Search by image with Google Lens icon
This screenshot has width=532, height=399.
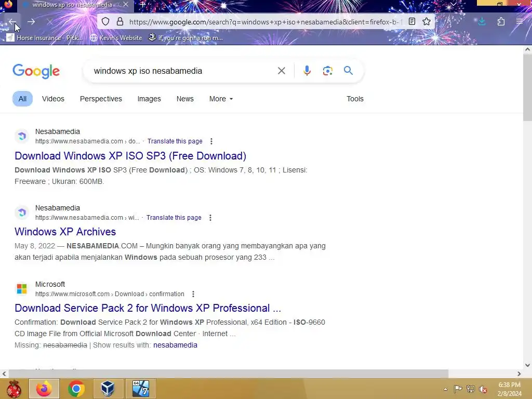coord(327,71)
